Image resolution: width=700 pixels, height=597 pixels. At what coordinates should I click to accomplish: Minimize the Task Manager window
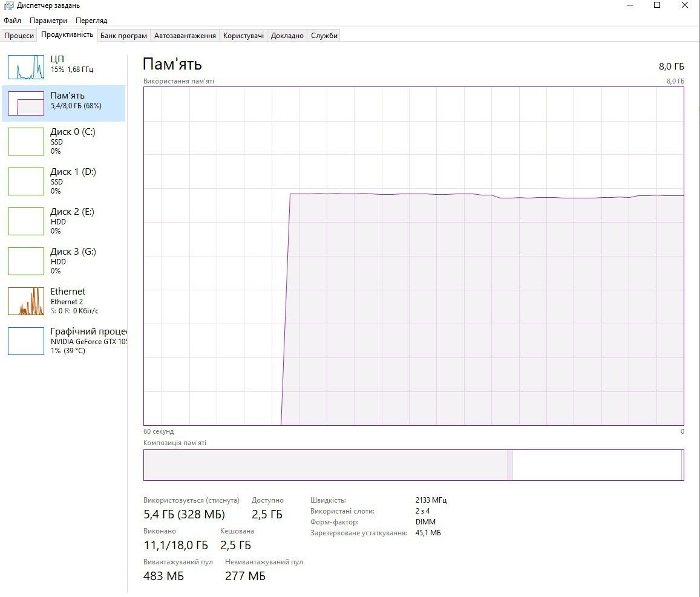click(630, 5)
